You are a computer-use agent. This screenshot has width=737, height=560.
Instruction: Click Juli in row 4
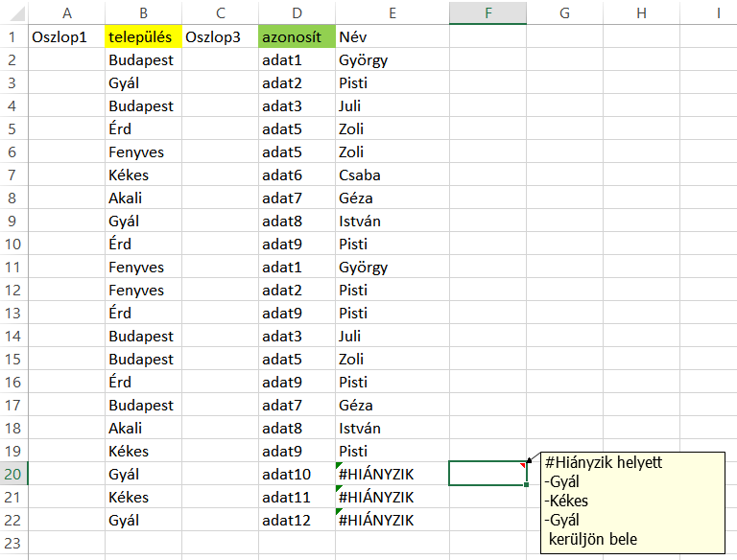pyautogui.click(x=392, y=105)
